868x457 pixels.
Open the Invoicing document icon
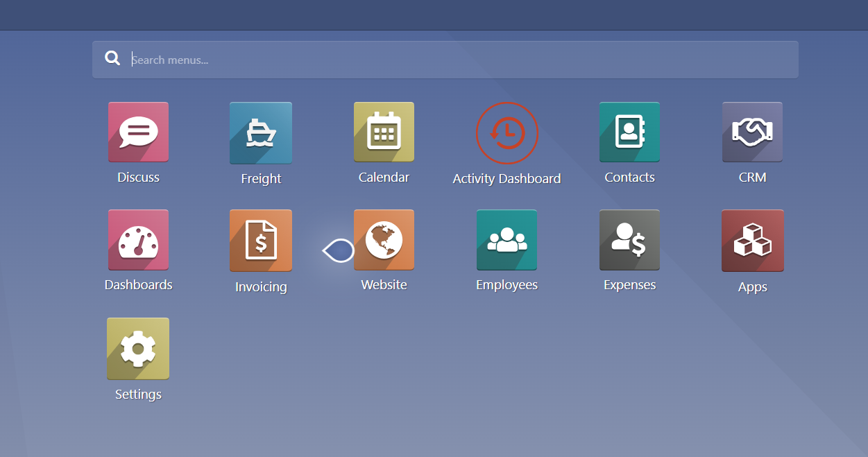click(261, 241)
